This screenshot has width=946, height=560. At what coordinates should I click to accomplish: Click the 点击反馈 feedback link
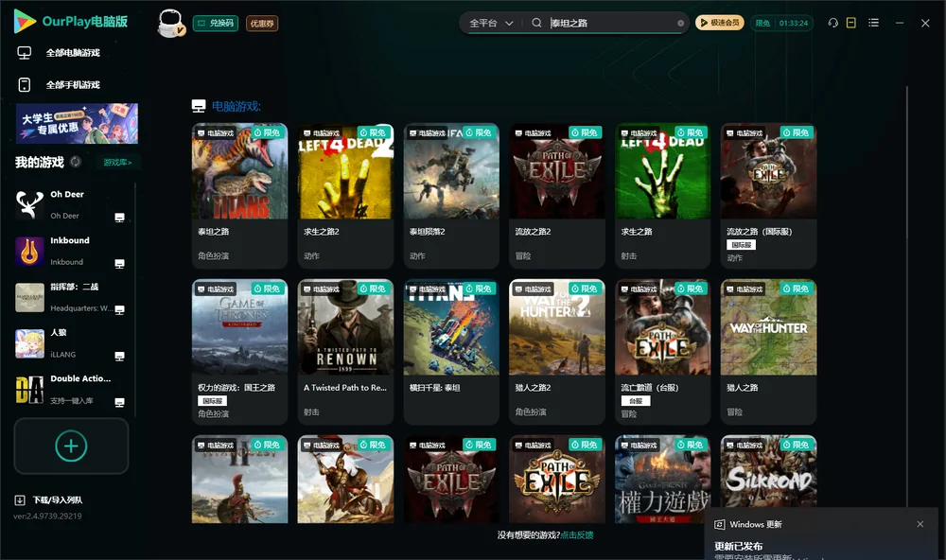[x=577, y=534]
